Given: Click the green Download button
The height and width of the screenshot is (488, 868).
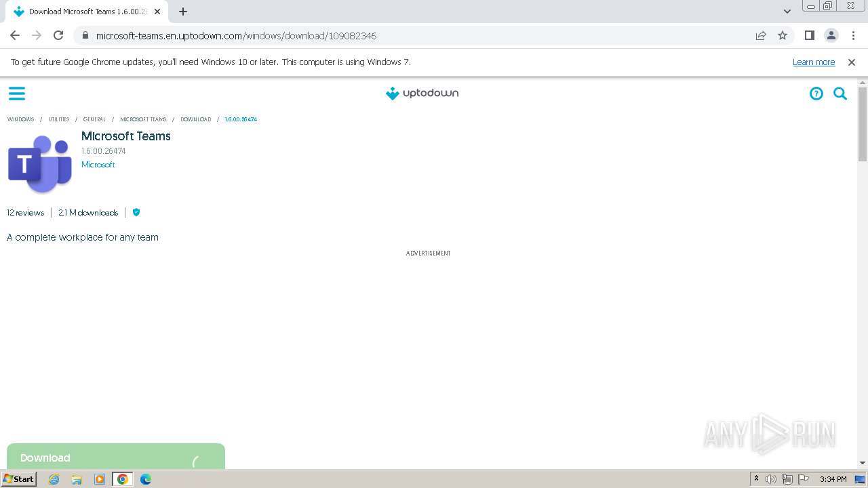Looking at the screenshot, I should 116,456.
